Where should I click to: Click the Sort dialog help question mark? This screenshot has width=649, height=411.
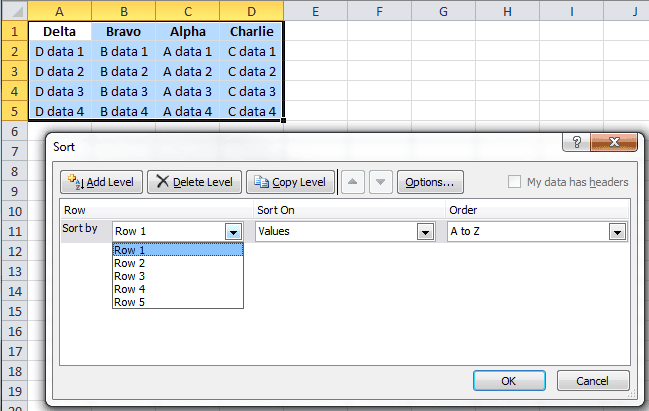577,142
